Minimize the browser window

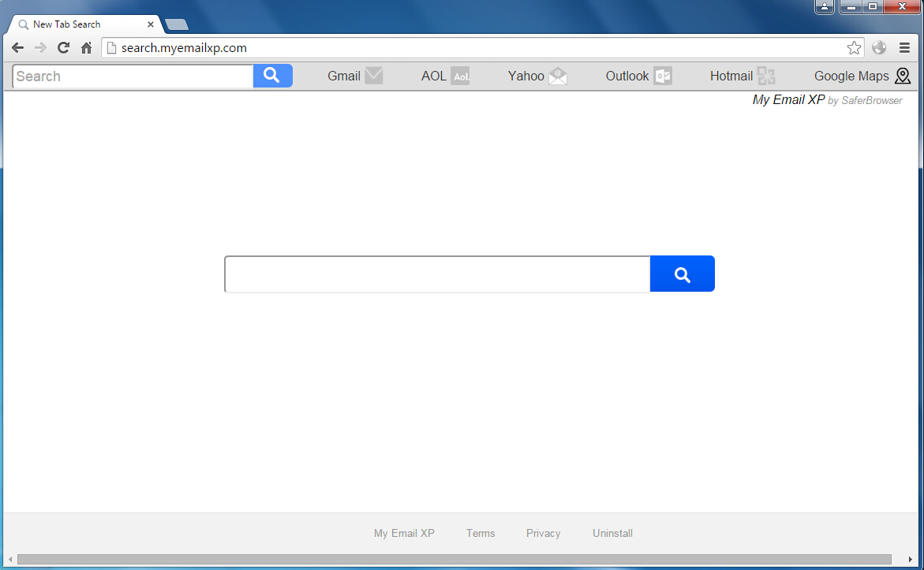click(x=851, y=6)
